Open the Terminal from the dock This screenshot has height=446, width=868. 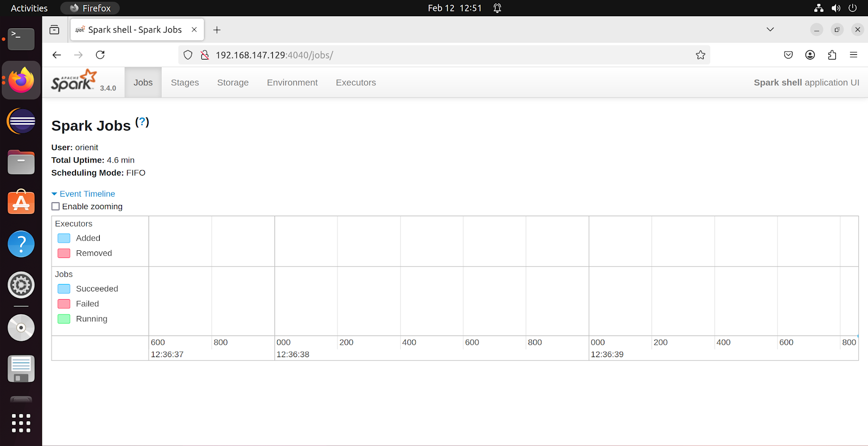(x=21, y=39)
